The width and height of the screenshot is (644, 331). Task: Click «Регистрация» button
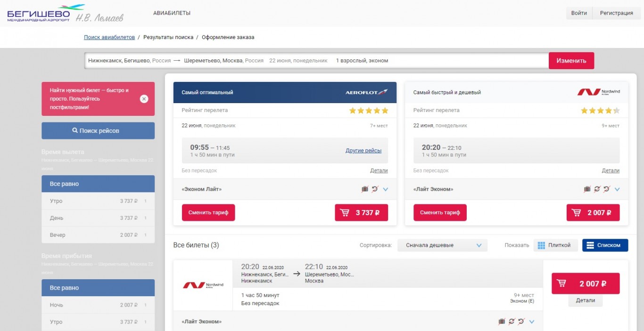(x=616, y=13)
